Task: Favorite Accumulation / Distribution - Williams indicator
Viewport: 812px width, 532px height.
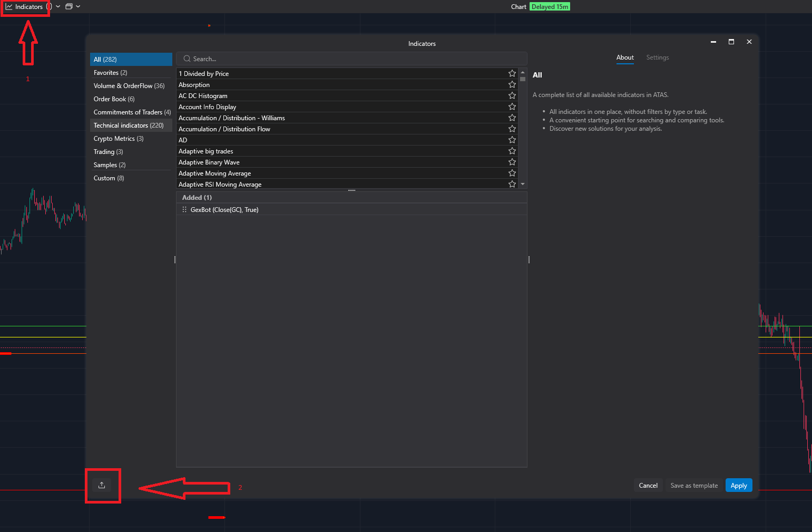Action: click(512, 118)
